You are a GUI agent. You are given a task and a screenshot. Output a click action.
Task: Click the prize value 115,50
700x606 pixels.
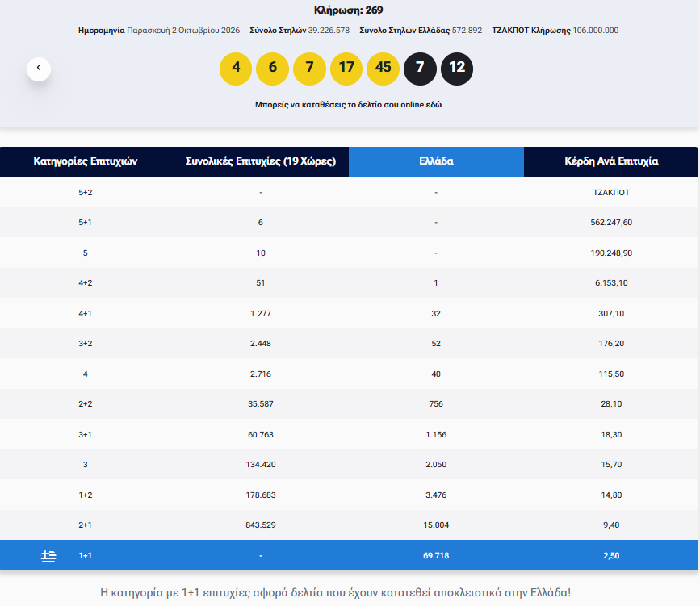click(x=611, y=374)
